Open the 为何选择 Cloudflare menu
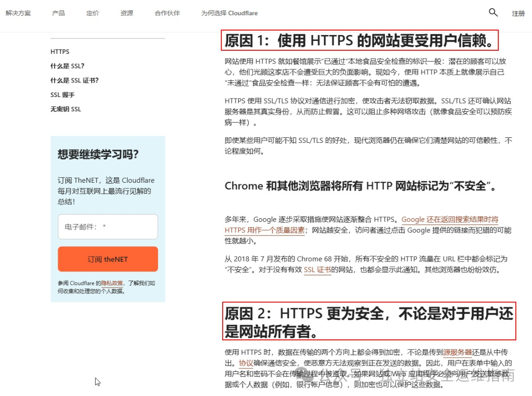532x396 pixels. click(x=230, y=13)
